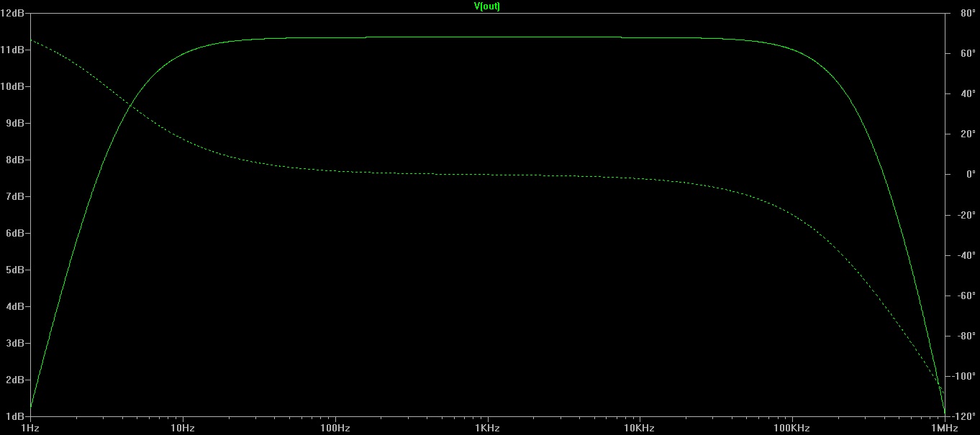The image size is (980, 435).
Task: Pick the 40° phase axis label
Action: click(967, 93)
